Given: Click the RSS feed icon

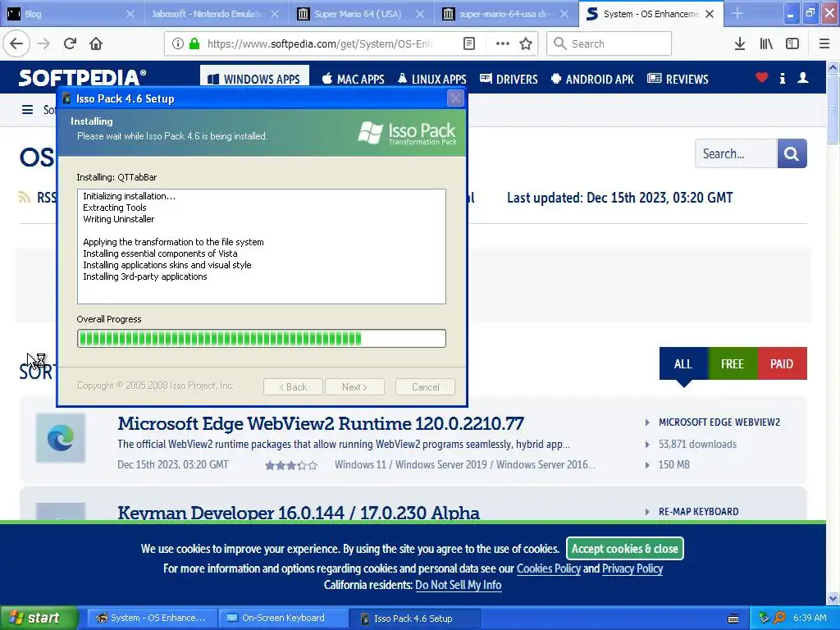Looking at the screenshot, I should (x=25, y=197).
